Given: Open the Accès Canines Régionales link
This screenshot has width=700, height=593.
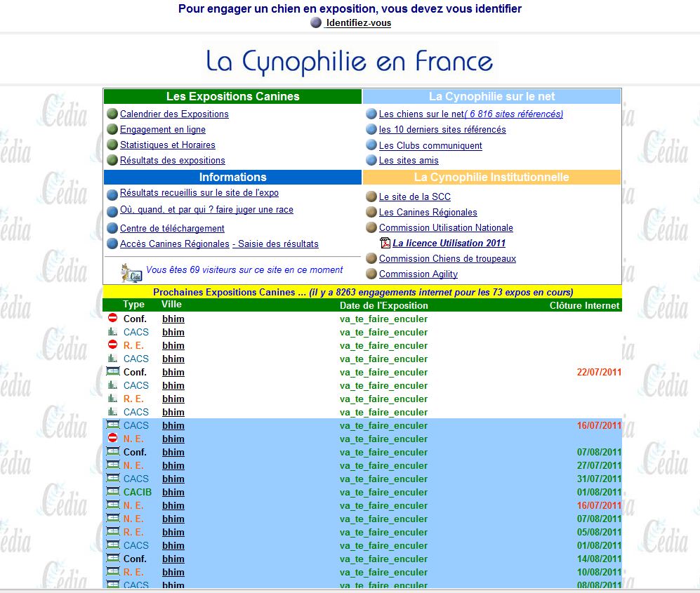Looking at the screenshot, I should [x=175, y=244].
